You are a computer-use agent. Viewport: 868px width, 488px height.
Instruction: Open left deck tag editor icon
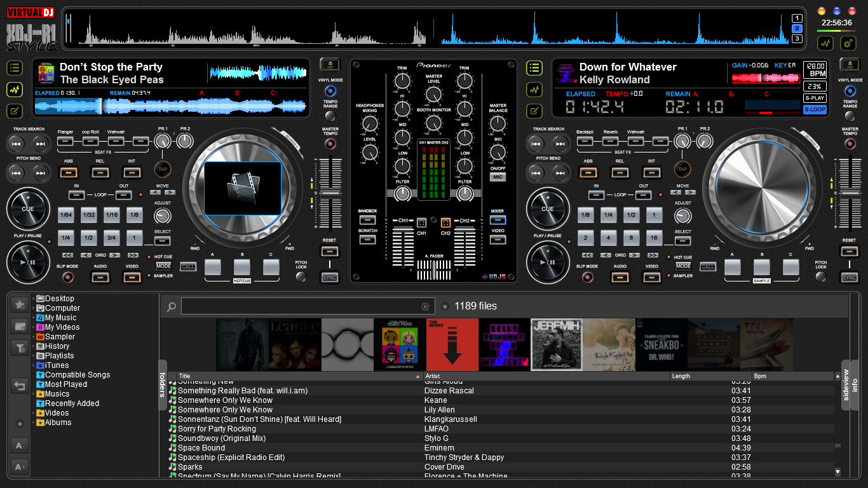coord(15,111)
